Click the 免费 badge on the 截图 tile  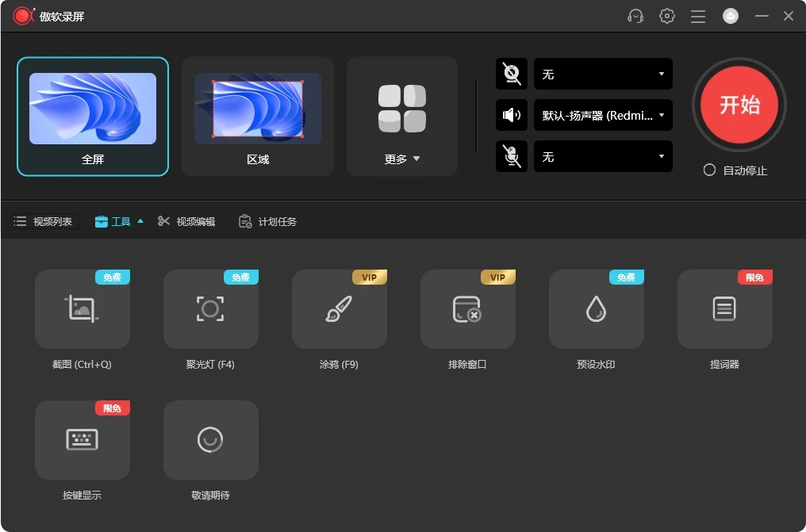(113, 277)
